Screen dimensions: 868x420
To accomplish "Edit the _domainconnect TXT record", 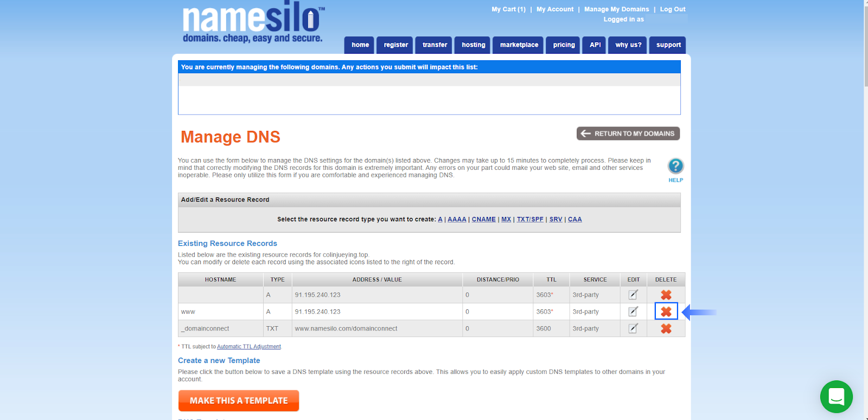I will pyautogui.click(x=633, y=328).
